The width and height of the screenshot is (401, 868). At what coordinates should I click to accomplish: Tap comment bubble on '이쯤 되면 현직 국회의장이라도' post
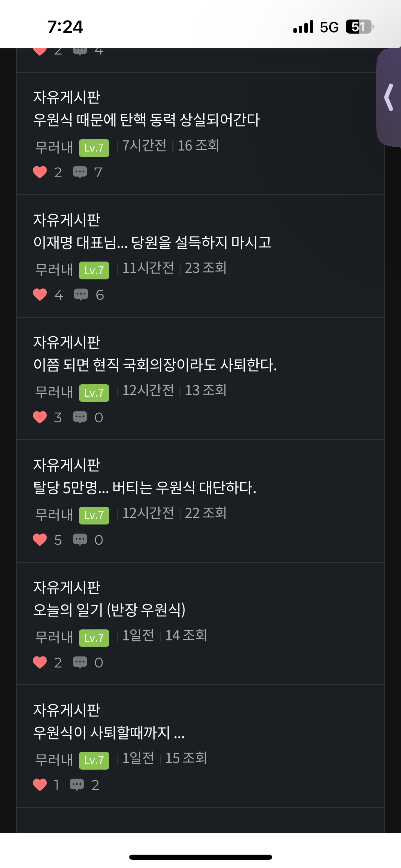pyautogui.click(x=80, y=417)
